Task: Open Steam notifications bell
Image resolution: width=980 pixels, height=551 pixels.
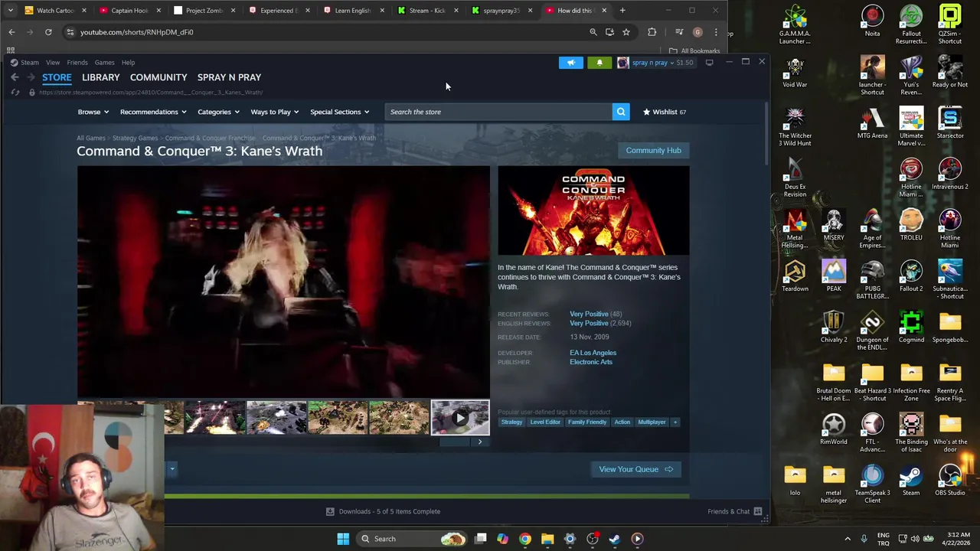Action: tap(599, 63)
